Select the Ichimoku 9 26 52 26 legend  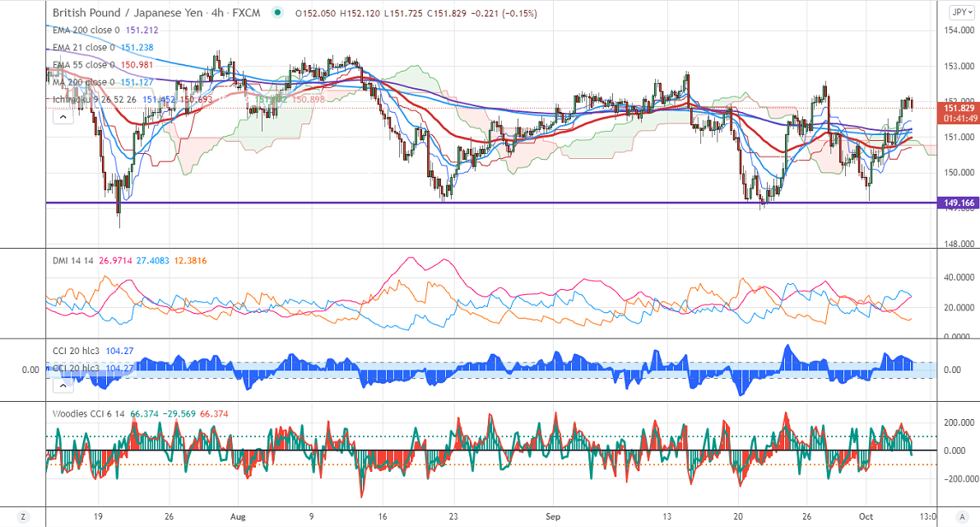coord(95,100)
